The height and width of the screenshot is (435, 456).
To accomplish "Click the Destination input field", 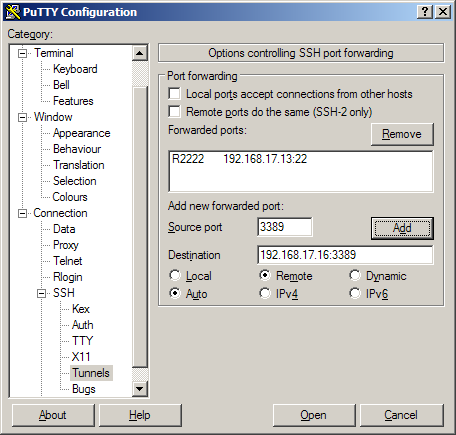I will 345,255.
